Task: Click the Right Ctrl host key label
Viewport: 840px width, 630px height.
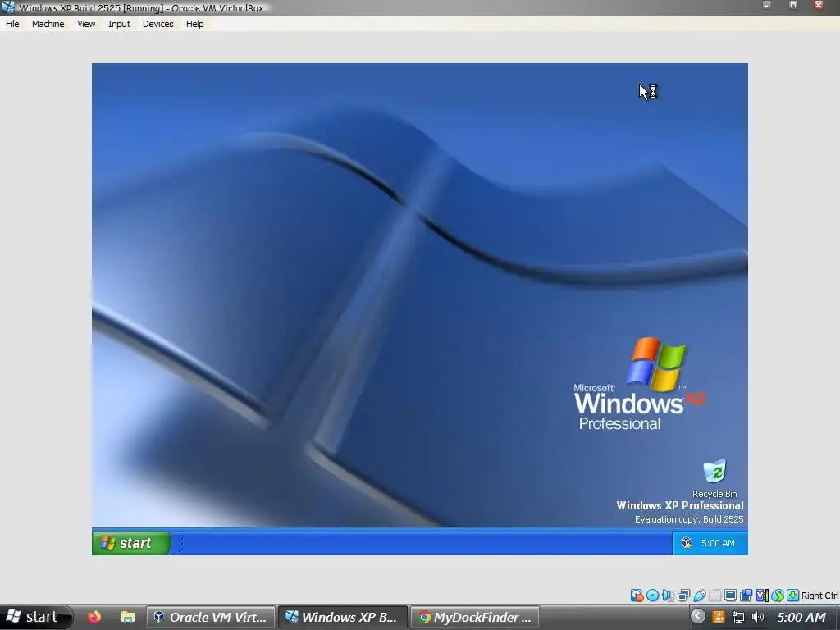Action: pos(819,596)
